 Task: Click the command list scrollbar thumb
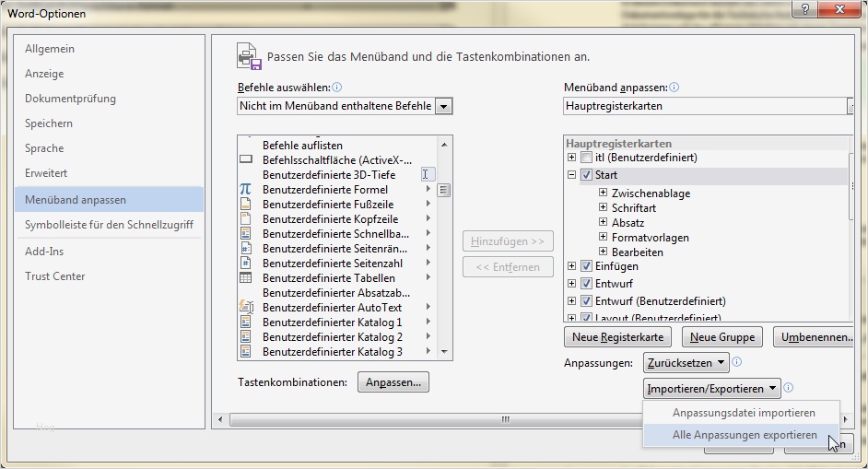(444, 190)
